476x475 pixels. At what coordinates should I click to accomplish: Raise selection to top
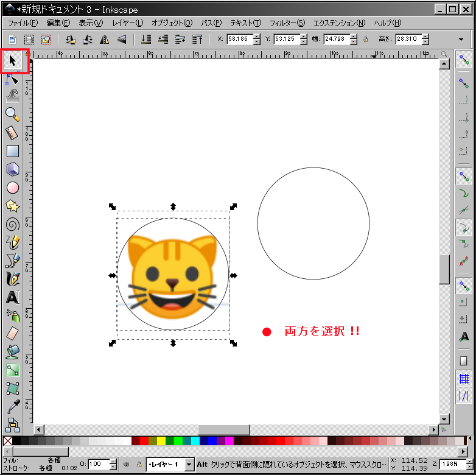point(197,40)
